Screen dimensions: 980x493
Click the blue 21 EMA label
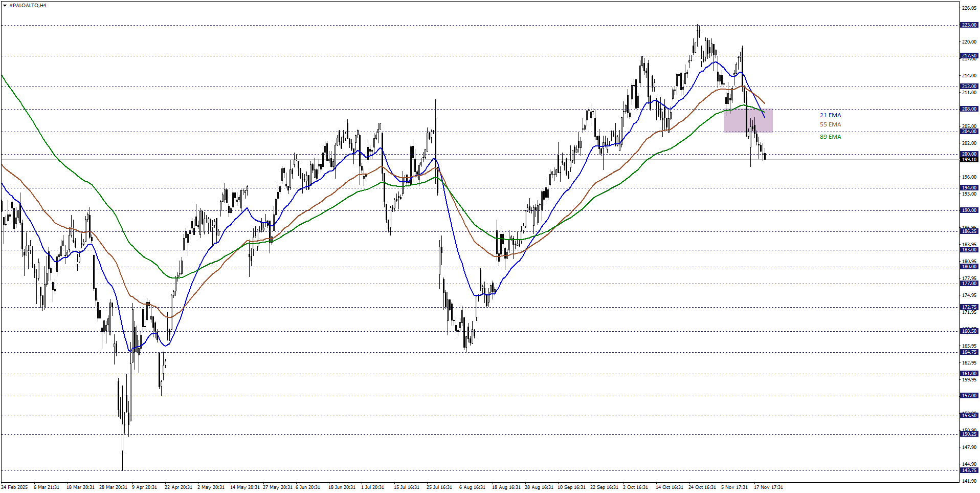click(830, 116)
